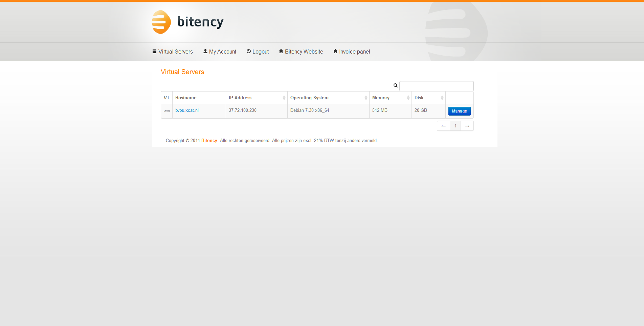Click the Bitency logo in the header
Image resolution: width=644 pixels, height=326 pixels.
point(188,22)
